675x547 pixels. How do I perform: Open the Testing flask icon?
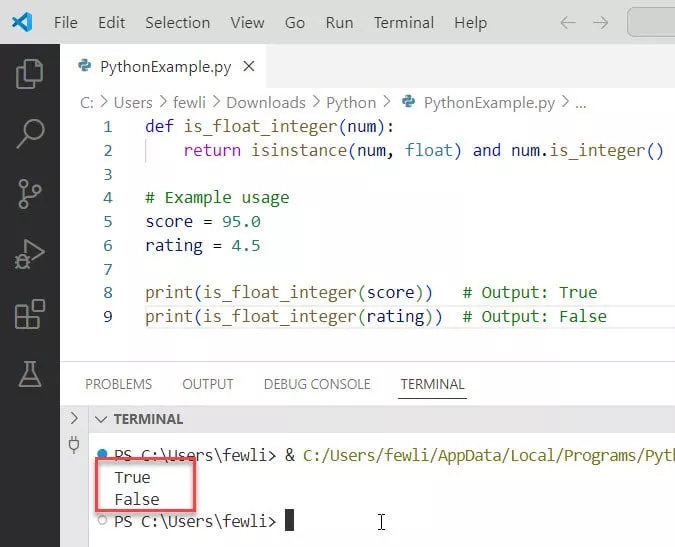[x=30, y=374]
